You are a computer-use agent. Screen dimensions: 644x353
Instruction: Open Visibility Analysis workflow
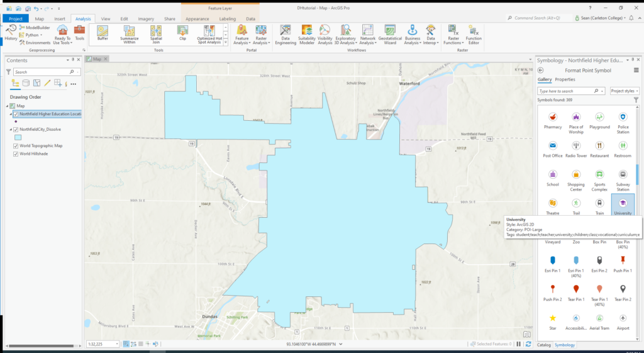click(x=325, y=35)
